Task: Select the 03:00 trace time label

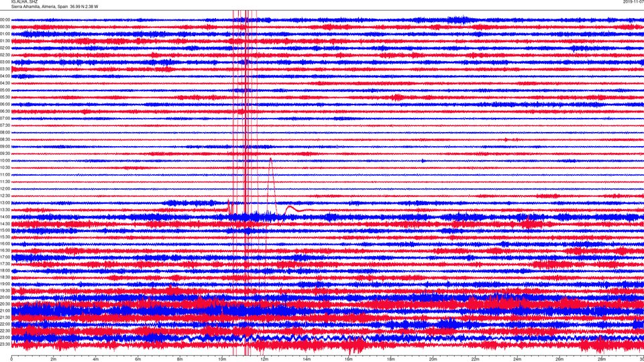Action: [5, 62]
